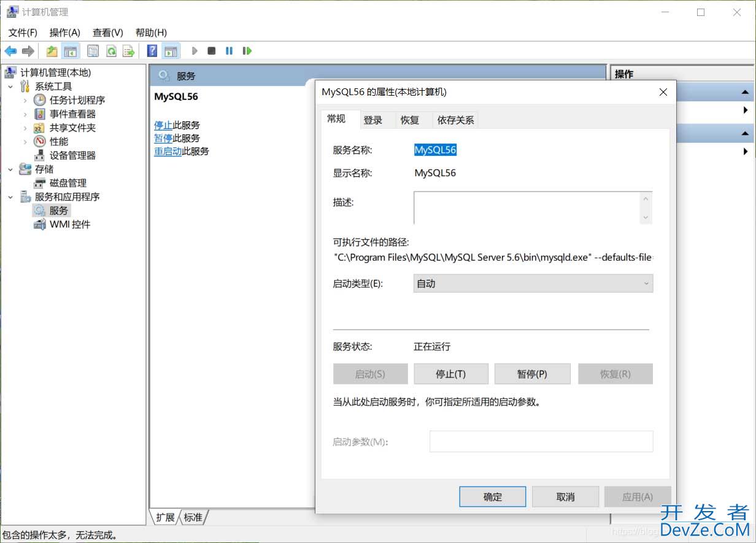The height and width of the screenshot is (543, 756).
Task: Expand the 共享文件夹 tree node
Action: [25, 128]
